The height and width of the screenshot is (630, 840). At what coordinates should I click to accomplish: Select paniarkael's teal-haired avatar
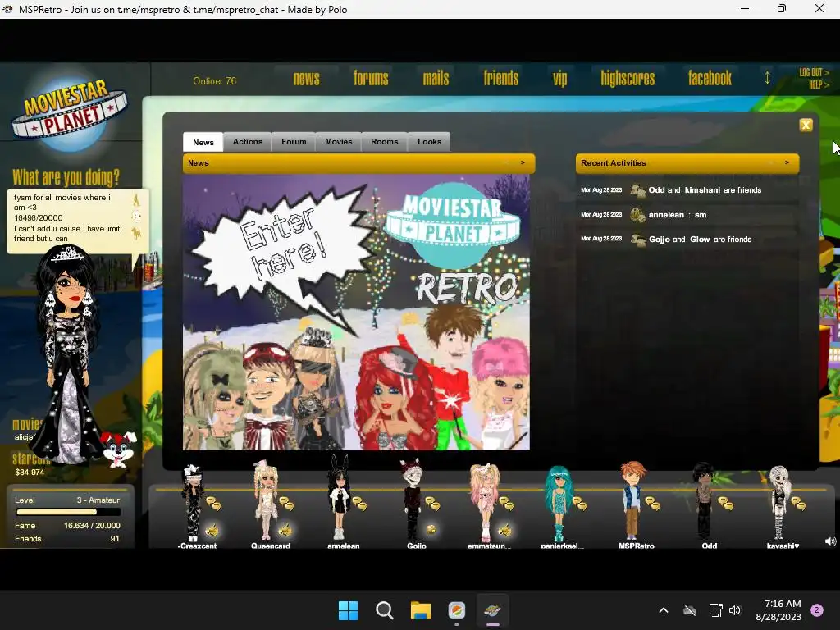click(x=558, y=504)
